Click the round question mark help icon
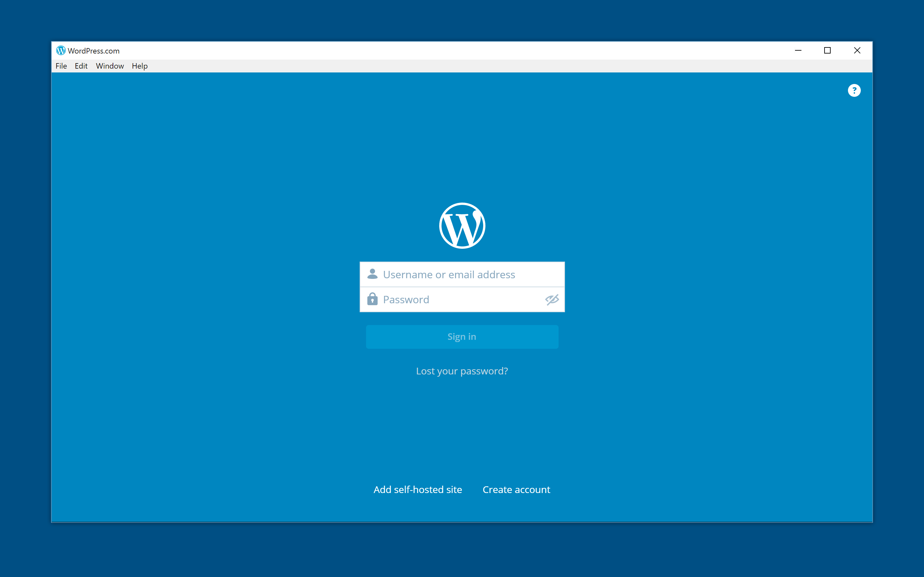This screenshot has height=577, width=924. [854, 90]
